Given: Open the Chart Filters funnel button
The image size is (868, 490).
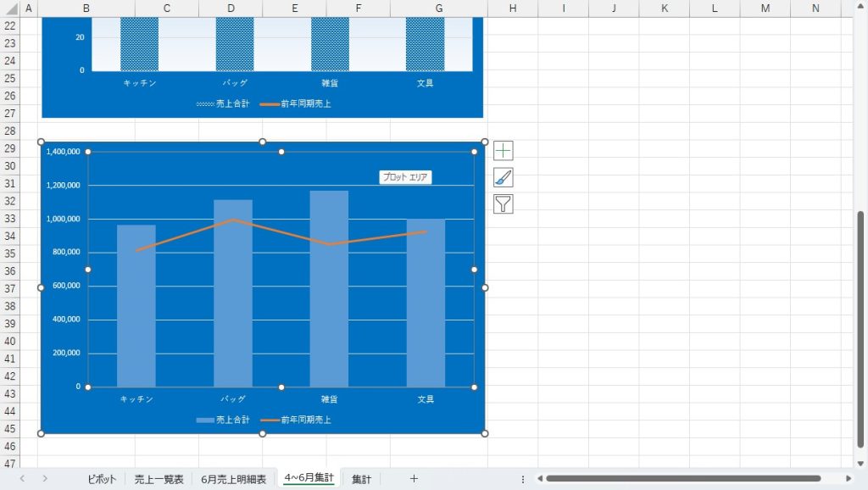Looking at the screenshot, I should 504,203.
